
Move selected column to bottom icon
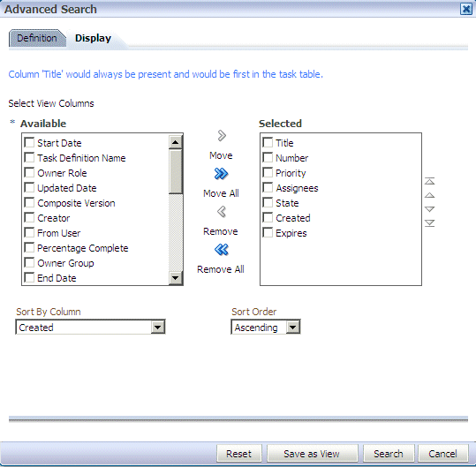[429, 223]
